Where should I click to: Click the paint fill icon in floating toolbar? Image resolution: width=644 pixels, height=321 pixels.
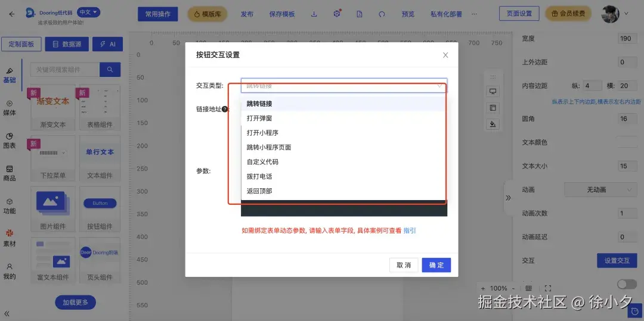(x=493, y=124)
